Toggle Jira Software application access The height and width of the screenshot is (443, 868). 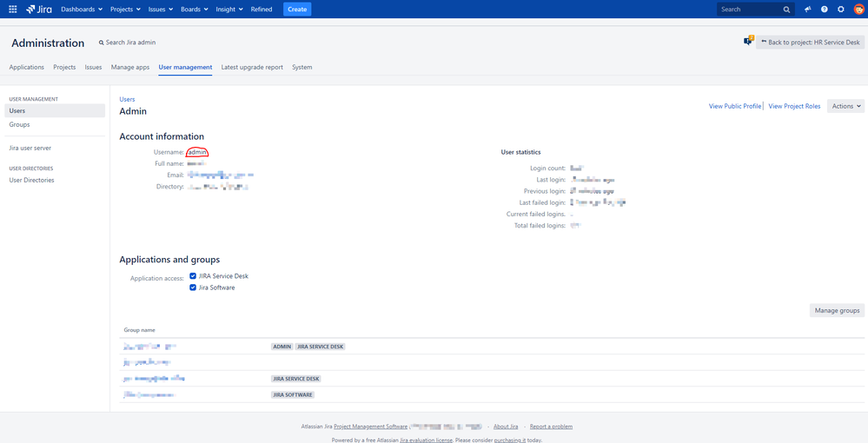(193, 288)
